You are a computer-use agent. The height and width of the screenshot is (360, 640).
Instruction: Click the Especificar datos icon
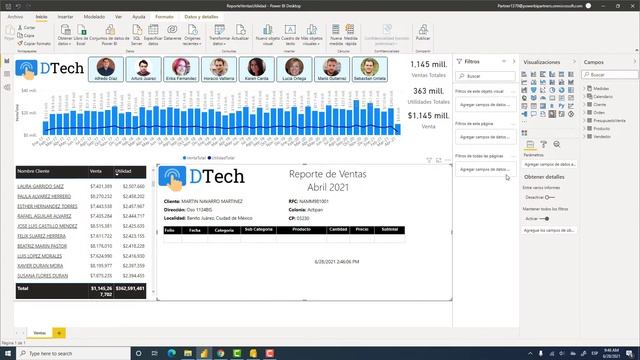point(153,30)
